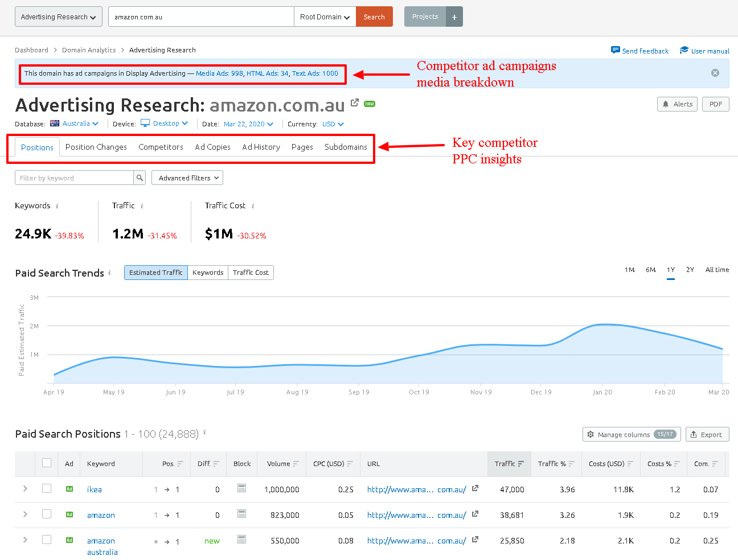This screenshot has width=738, height=560.
Task: Sort by Volume column icon
Action: [x=296, y=464]
